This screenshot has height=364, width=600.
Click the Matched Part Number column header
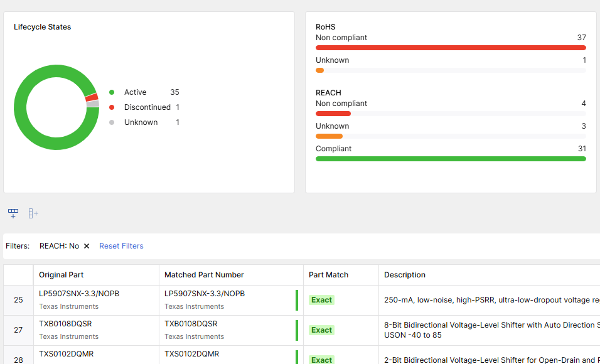pyautogui.click(x=204, y=275)
